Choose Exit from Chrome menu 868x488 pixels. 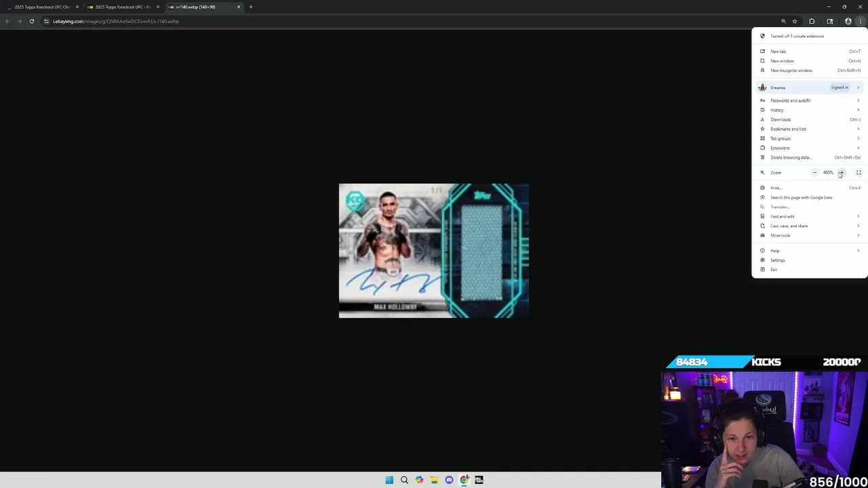point(810,270)
